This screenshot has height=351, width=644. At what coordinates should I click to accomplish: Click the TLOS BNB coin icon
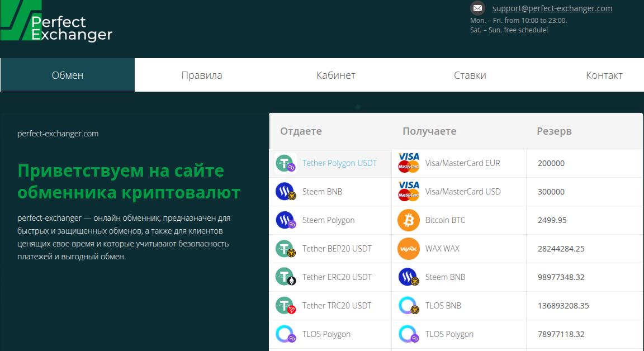[409, 305]
